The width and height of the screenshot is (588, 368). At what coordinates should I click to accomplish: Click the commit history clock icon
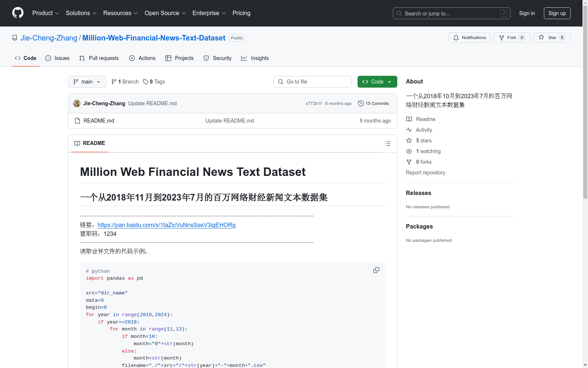pyautogui.click(x=361, y=103)
